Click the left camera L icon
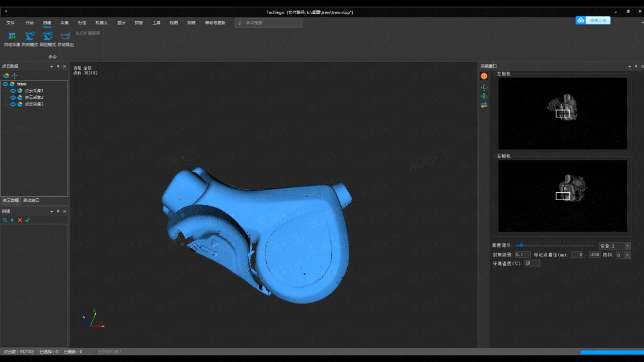644x362 pixels. click(484, 87)
